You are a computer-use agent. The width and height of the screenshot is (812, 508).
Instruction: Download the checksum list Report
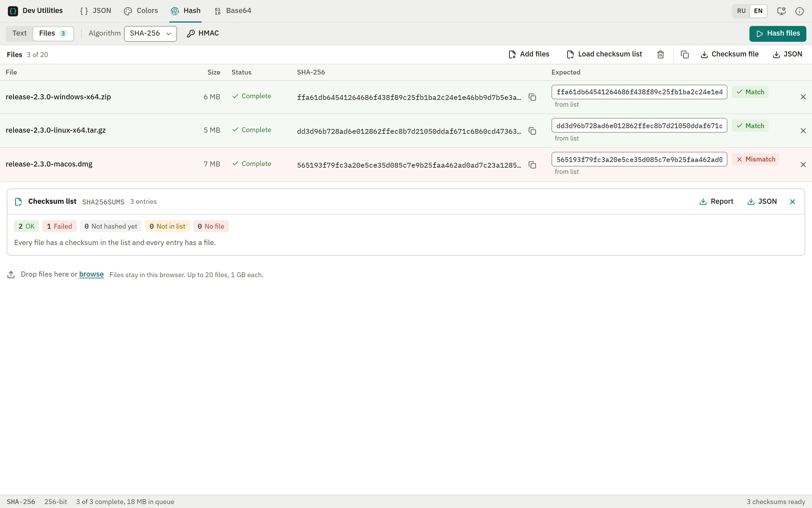[x=716, y=202]
